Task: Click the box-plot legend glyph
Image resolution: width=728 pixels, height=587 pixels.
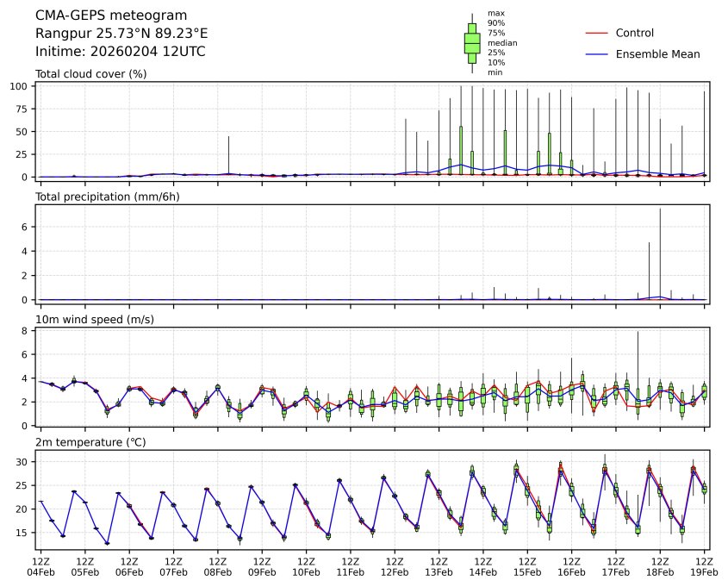Action: [x=472, y=43]
